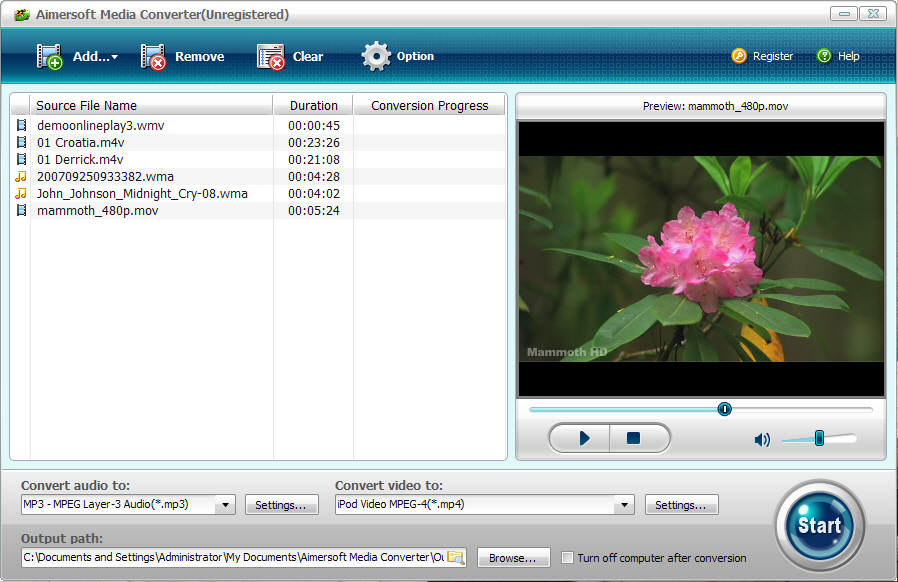898x582 pixels.
Task: Expand the Convert video to dropdown
Action: (624, 505)
